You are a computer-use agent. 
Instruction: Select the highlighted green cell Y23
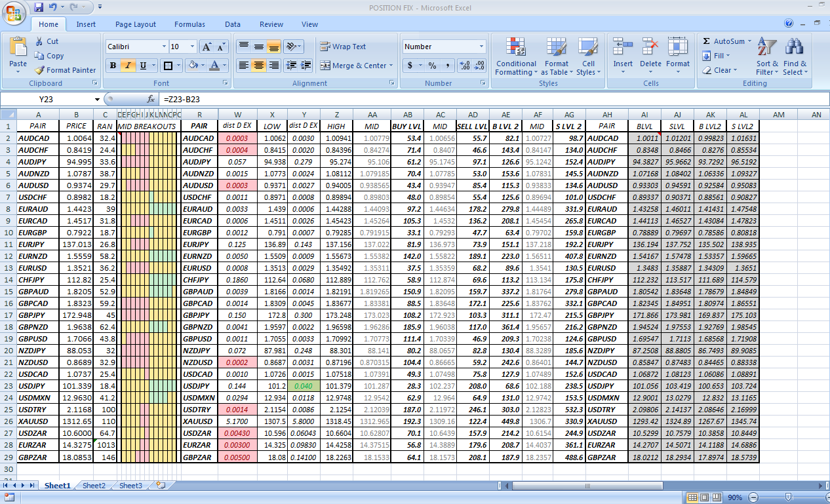point(304,386)
